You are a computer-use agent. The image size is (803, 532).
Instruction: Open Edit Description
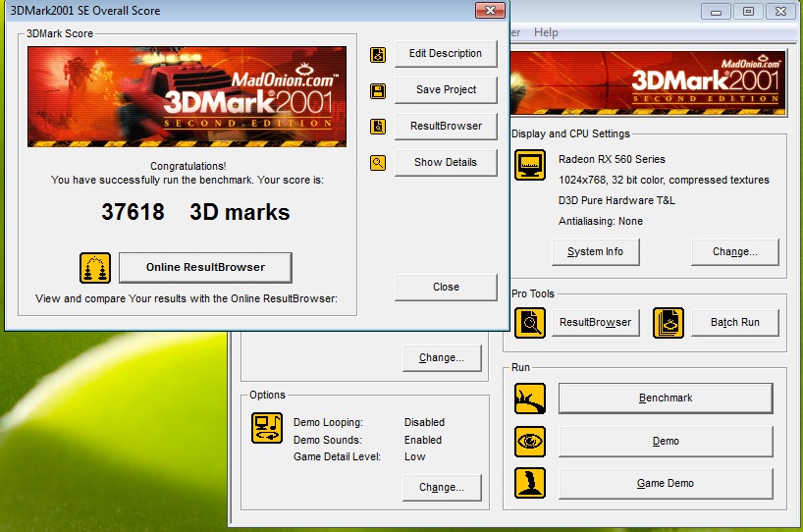click(446, 54)
